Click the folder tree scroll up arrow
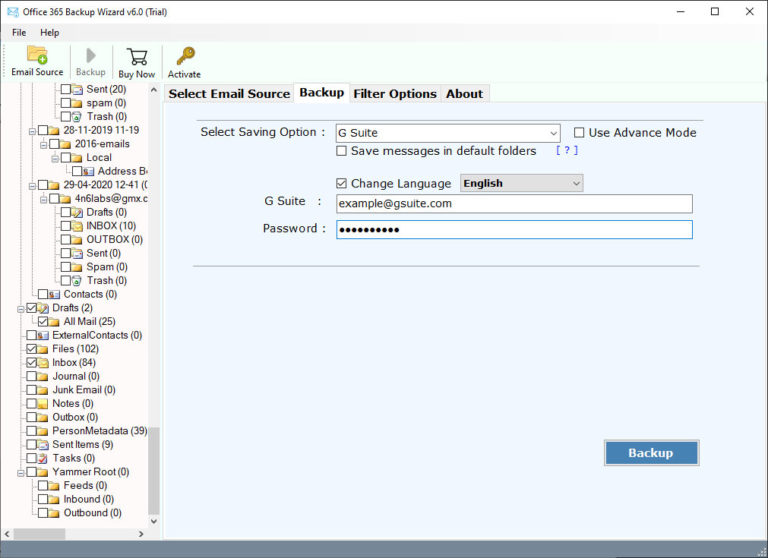Image resolution: width=768 pixels, height=558 pixels. (154, 90)
